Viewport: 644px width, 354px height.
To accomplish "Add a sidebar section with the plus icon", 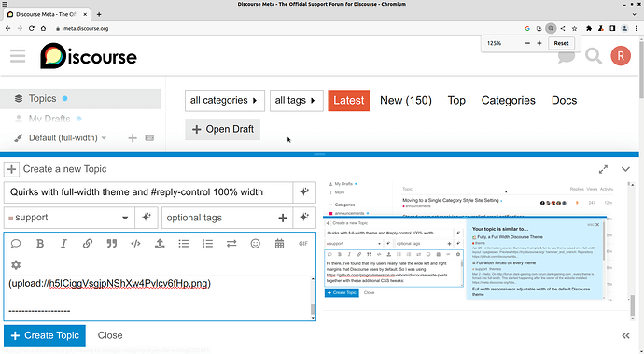I will (x=133, y=137).
